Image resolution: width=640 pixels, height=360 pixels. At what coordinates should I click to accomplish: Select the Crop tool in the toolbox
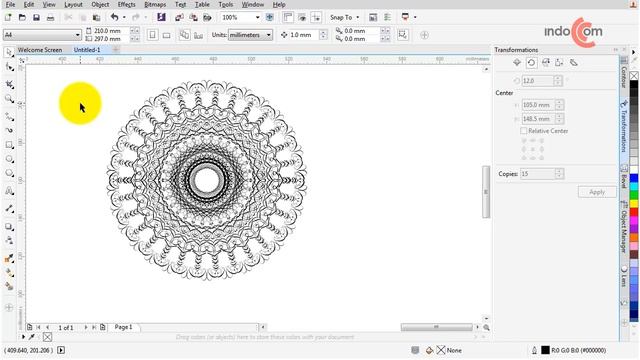coord(9,84)
